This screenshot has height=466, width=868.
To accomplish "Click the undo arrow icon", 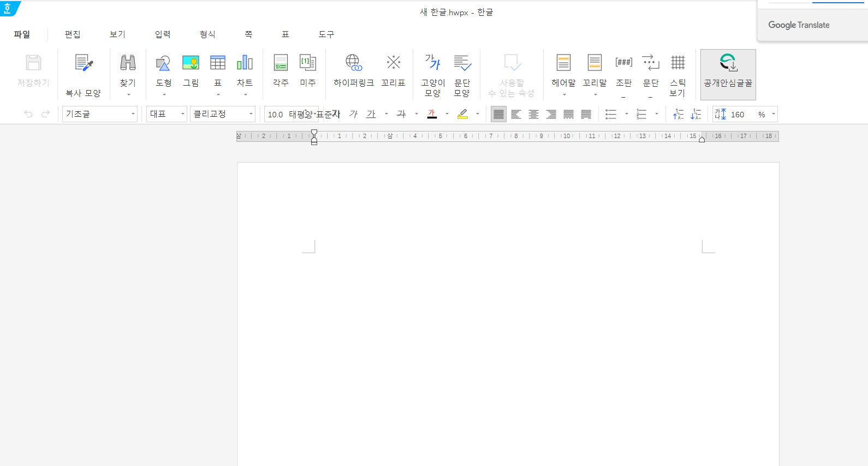I will [28, 114].
